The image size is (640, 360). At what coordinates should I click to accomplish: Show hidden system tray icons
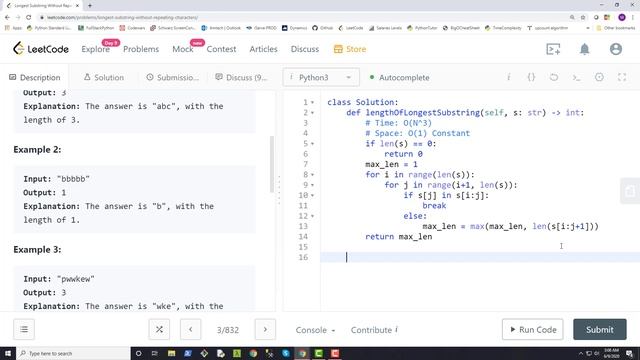pos(580,353)
